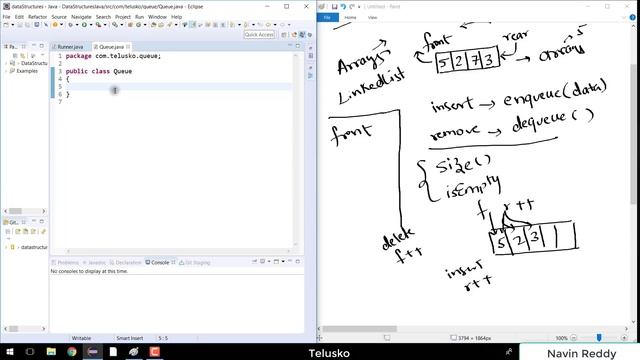Expand the Examples project node
640x360 pixels.
[x=6, y=71]
